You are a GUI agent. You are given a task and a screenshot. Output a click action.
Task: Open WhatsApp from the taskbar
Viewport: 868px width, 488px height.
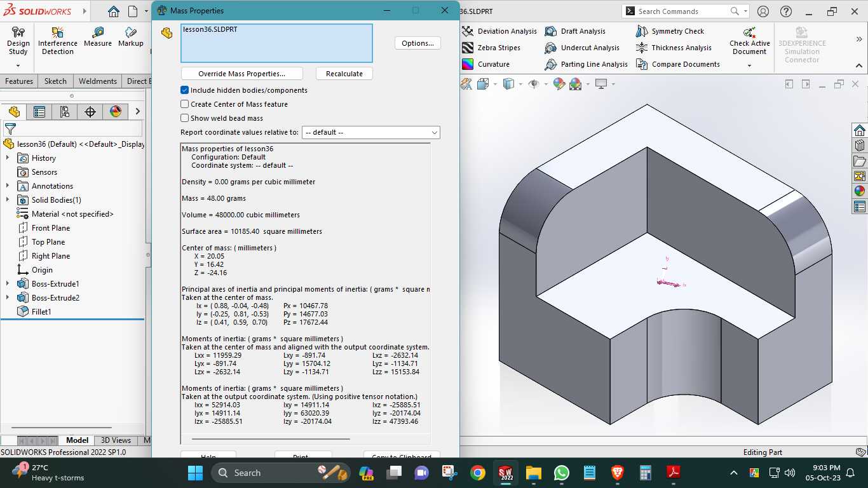[561, 473]
